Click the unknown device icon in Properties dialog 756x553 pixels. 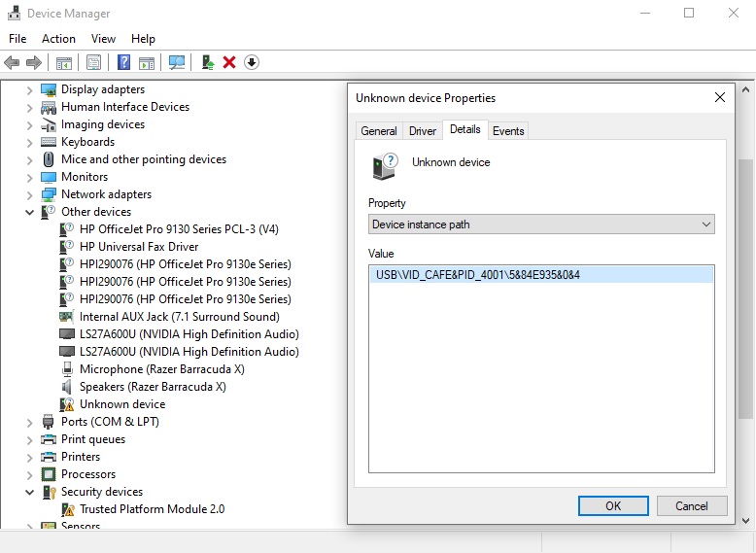(x=385, y=167)
